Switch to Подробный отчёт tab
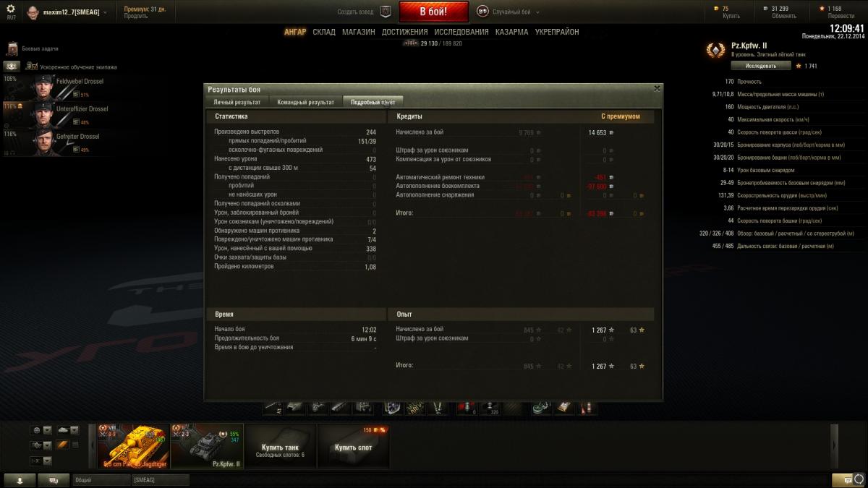Image resolution: width=868 pixels, height=488 pixels. [x=373, y=102]
